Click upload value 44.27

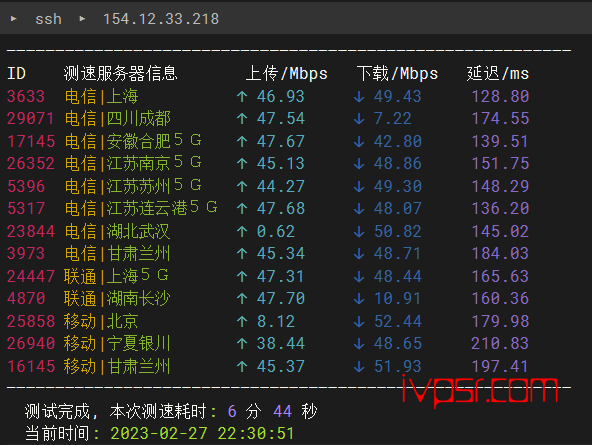coord(281,186)
